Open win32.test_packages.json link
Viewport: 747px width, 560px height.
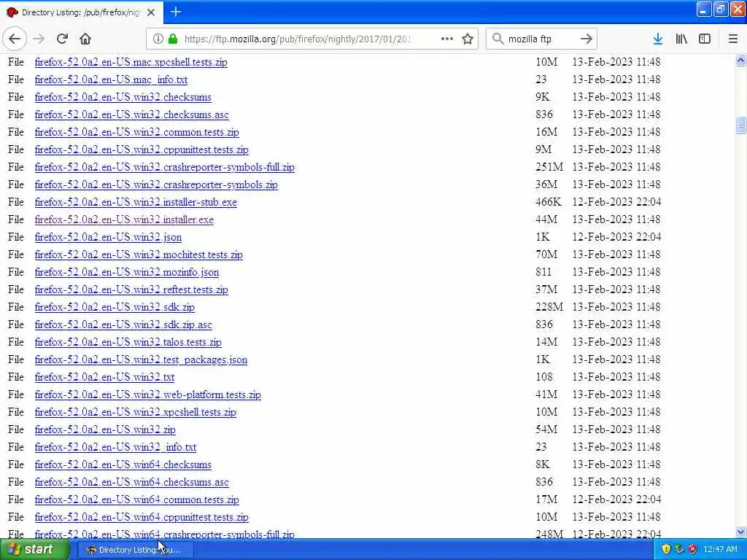click(141, 359)
